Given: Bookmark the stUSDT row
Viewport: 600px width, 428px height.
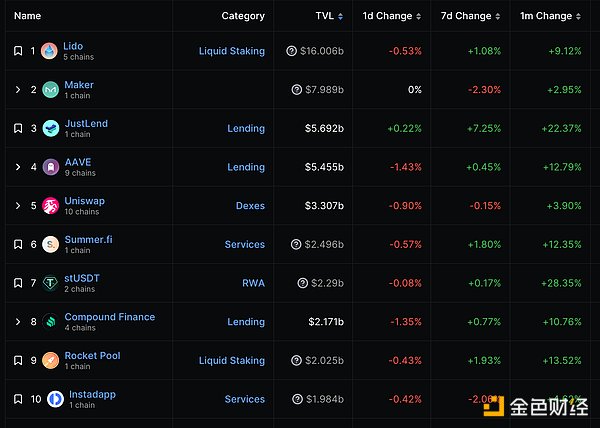Looking at the screenshot, I should tap(18, 283).
